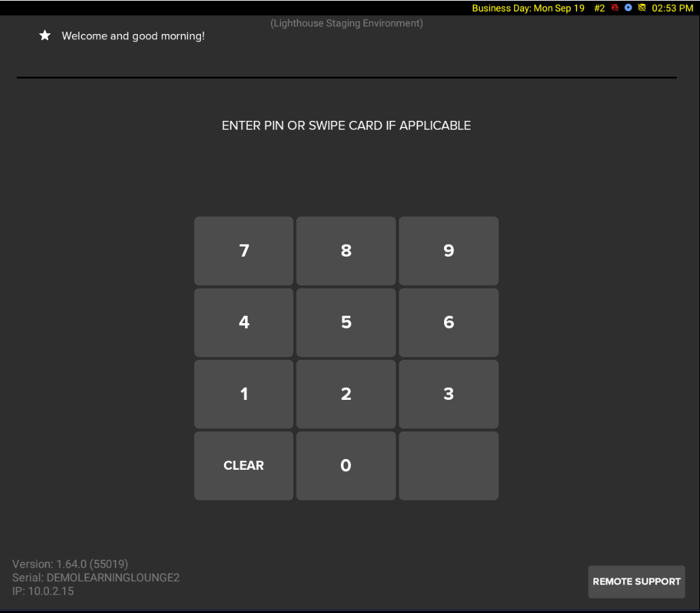This screenshot has width=700, height=613.
Task: Open the blue update indicator in the status bar
Action: pyautogui.click(x=627, y=7)
